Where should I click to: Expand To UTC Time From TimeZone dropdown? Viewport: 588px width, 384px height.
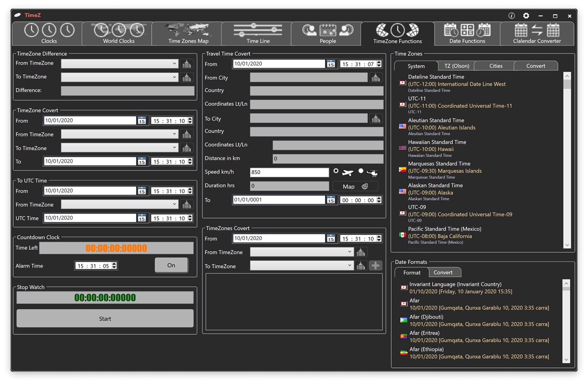175,204
